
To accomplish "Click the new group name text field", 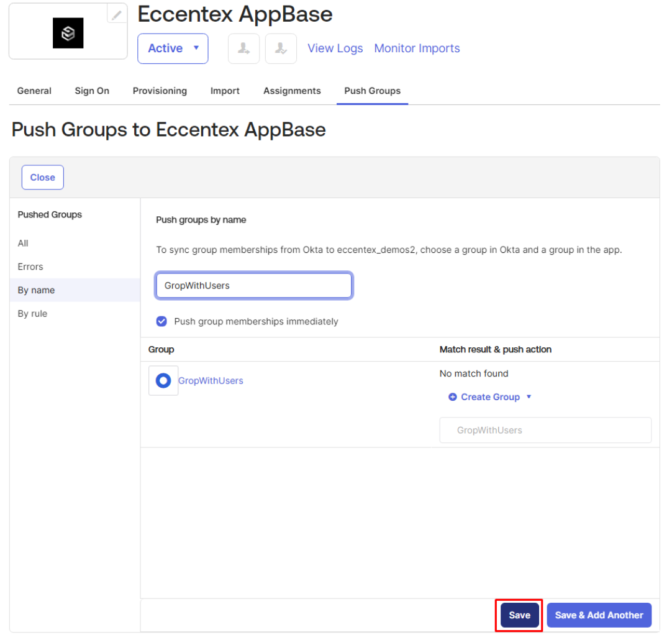I will click(545, 430).
